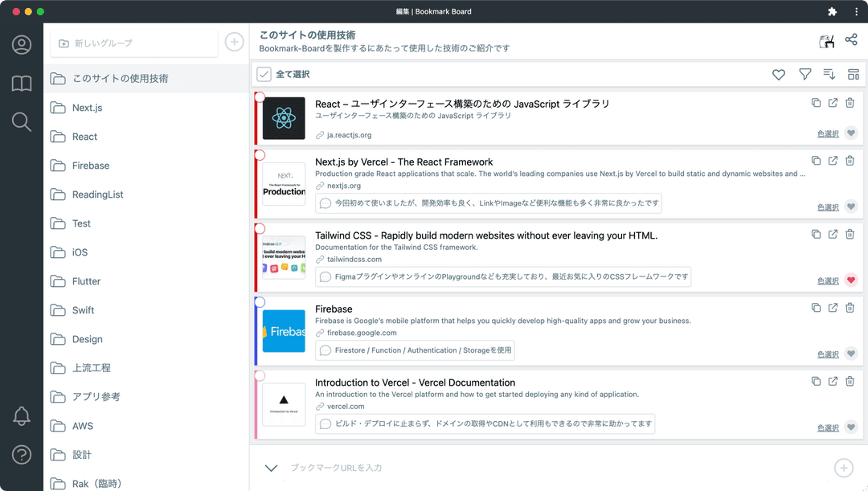Toggle favorite heart on React bookmark

click(851, 133)
